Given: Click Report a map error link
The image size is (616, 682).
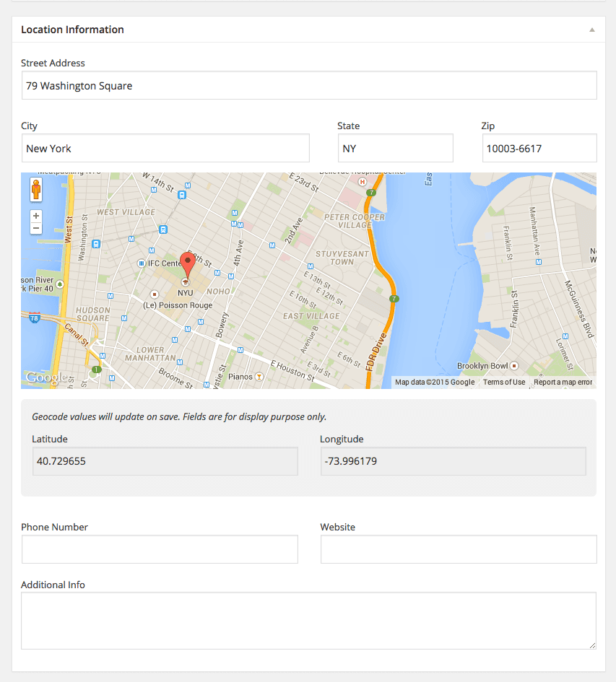Looking at the screenshot, I should click(x=563, y=382).
